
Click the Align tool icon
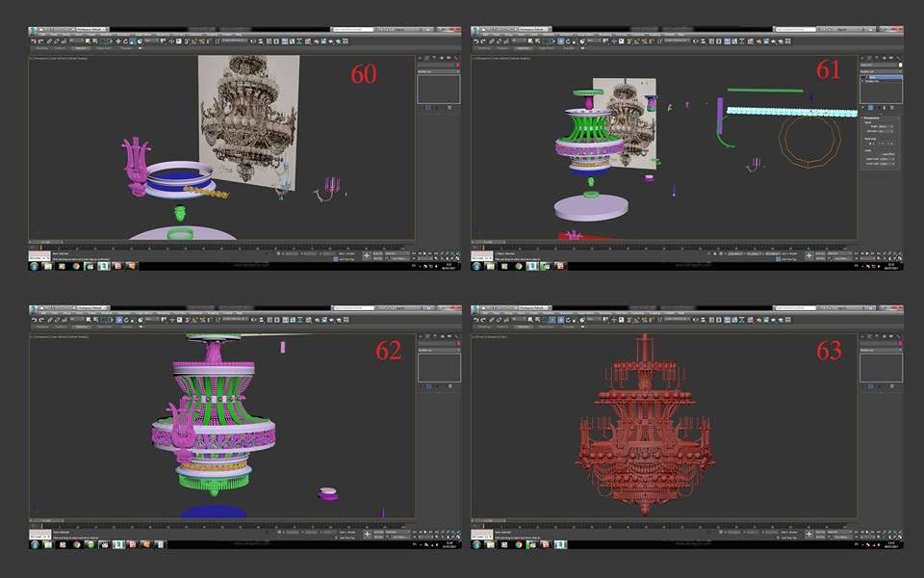(261, 41)
